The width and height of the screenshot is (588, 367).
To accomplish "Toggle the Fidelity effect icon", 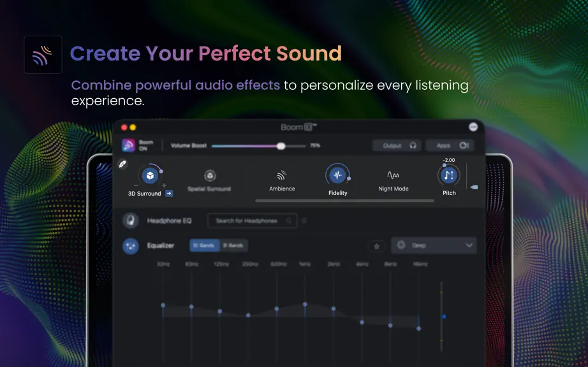I will click(x=337, y=175).
